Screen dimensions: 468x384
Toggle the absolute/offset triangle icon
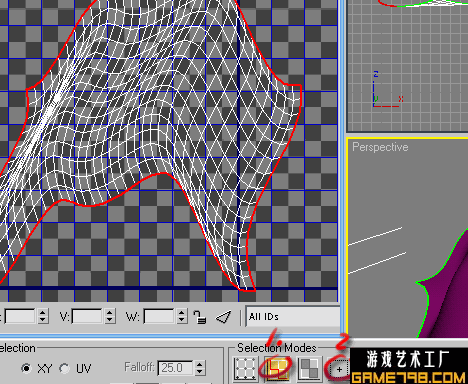(x=223, y=317)
